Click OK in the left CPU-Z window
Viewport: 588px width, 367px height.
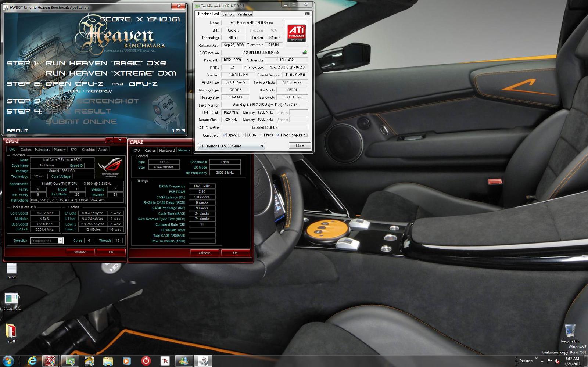pos(111,252)
